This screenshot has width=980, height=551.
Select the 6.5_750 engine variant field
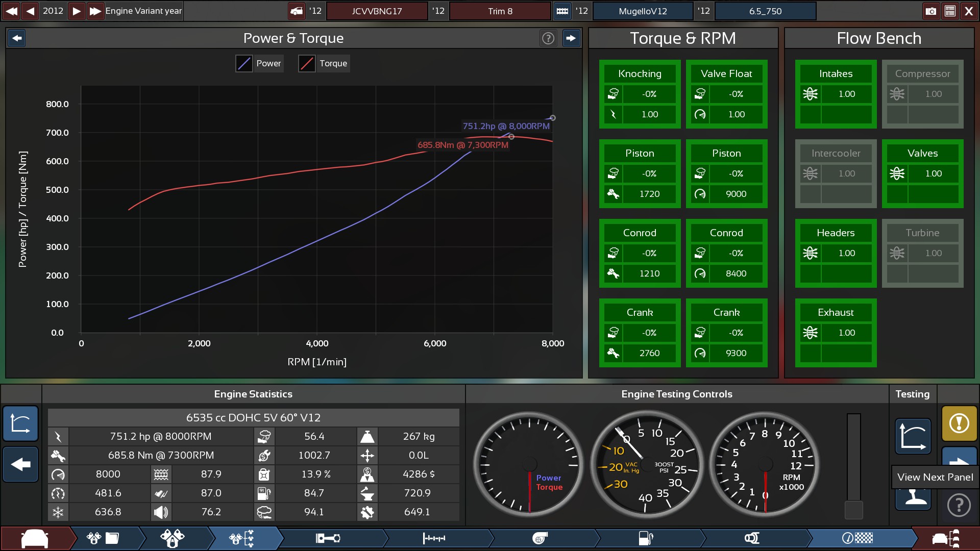(x=765, y=11)
